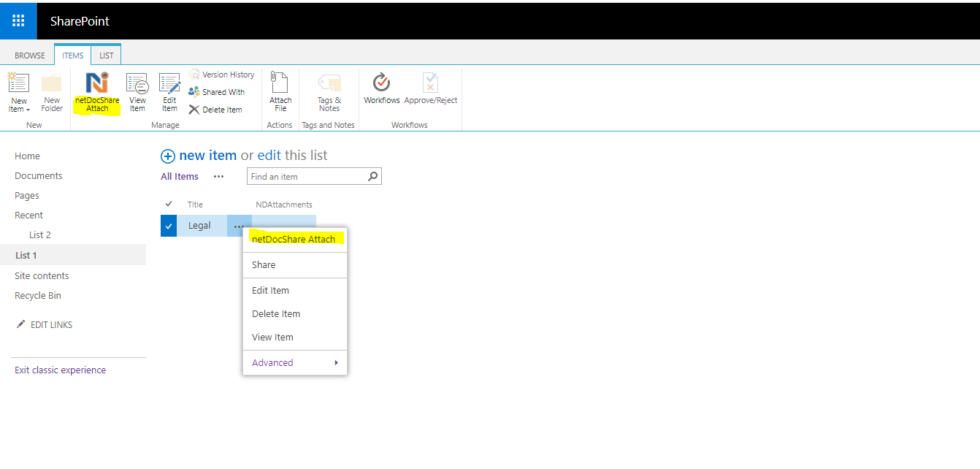Viewport: 980px width, 469px height.
Task: Sort by the Title column header
Action: click(195, 205)
